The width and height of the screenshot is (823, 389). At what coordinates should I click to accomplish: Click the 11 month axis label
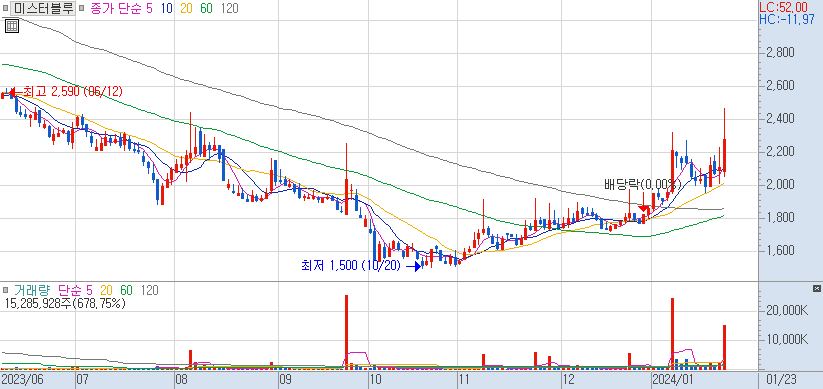(464, 379)
